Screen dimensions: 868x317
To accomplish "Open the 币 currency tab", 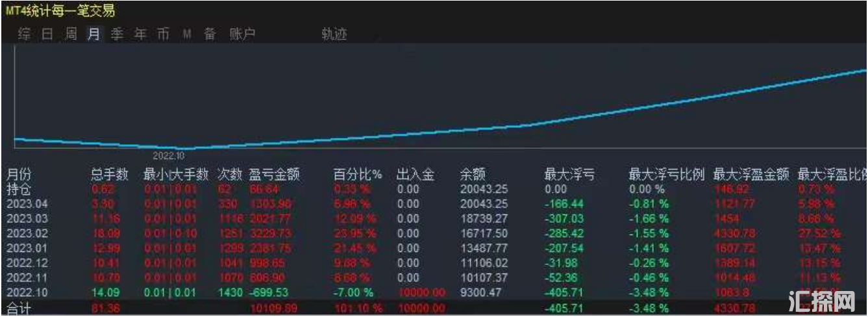I will 162,34.
